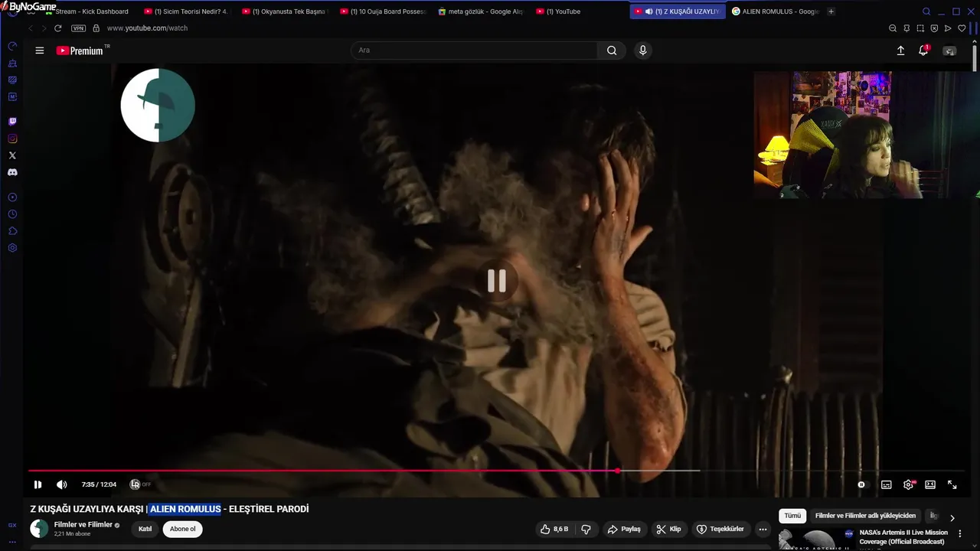The height and width of the screenshot is (551, 980).
Task: Click the pin icon in the toolbar
Action: click(x=906, y=28)
